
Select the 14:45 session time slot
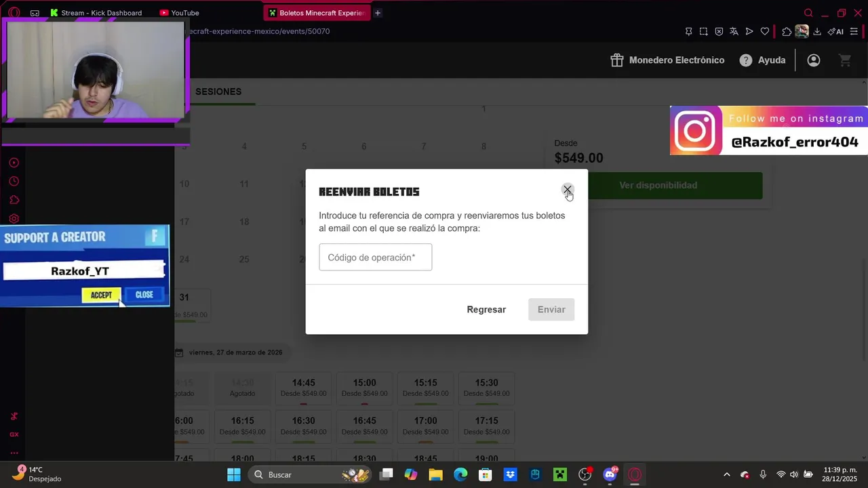(303, 388)
